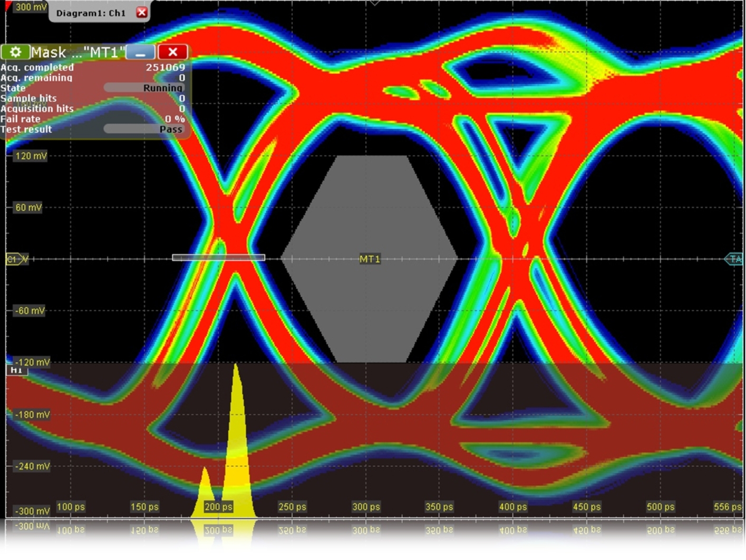Click the 100 ps time axis label
This screenshot has width=746, height=560.
[x=71, y=507]
